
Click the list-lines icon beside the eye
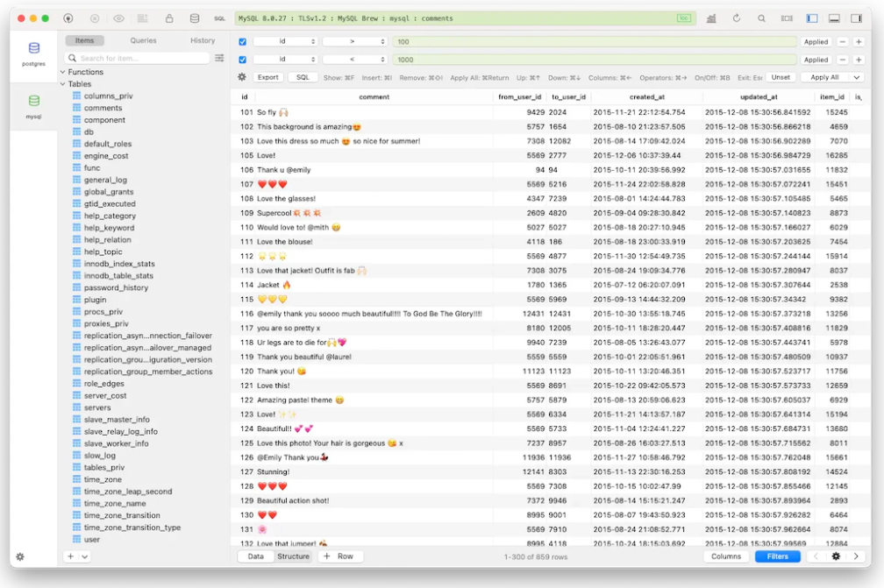click(143, 18)
